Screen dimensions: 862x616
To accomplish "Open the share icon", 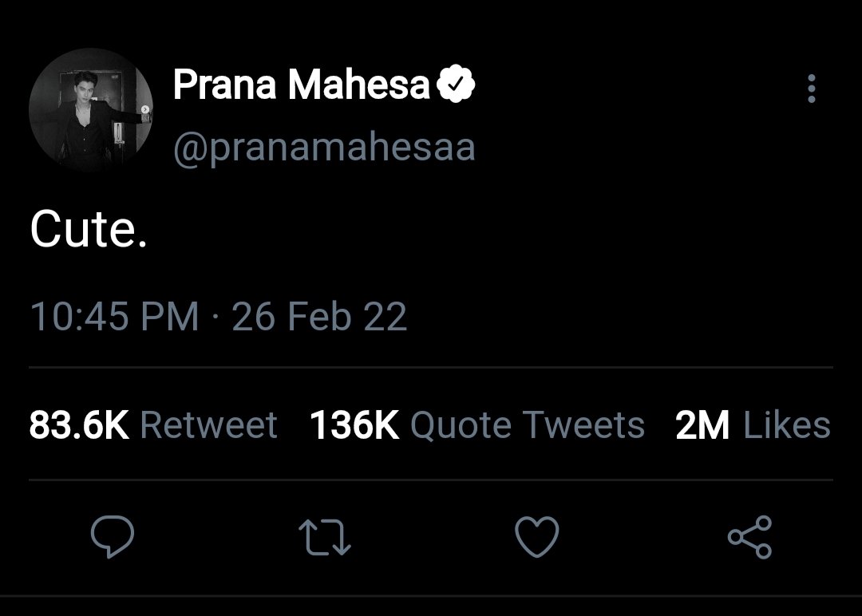I will (749, 537).
